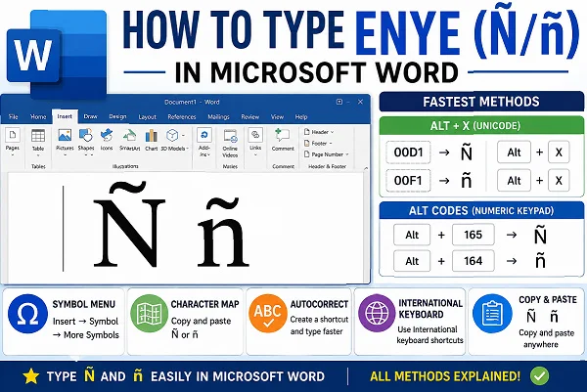587x392 pixels.
Task: Close the Word window
Action: (360, 102)
